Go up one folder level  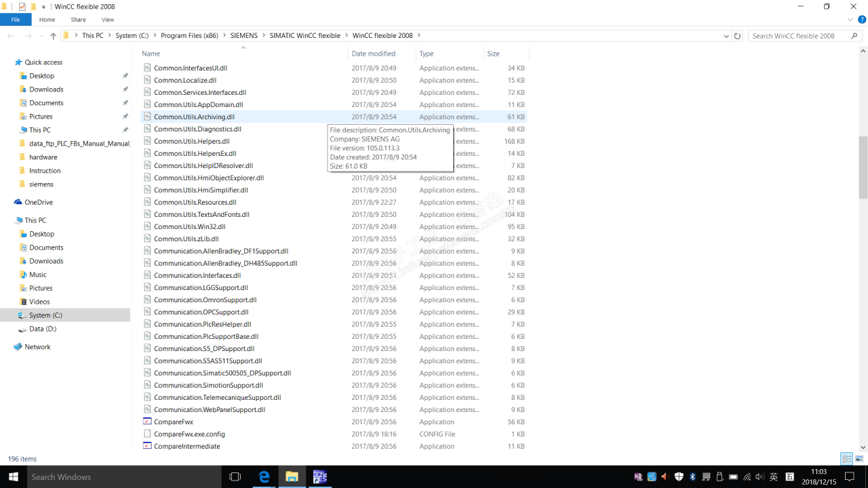coord(54,36)
